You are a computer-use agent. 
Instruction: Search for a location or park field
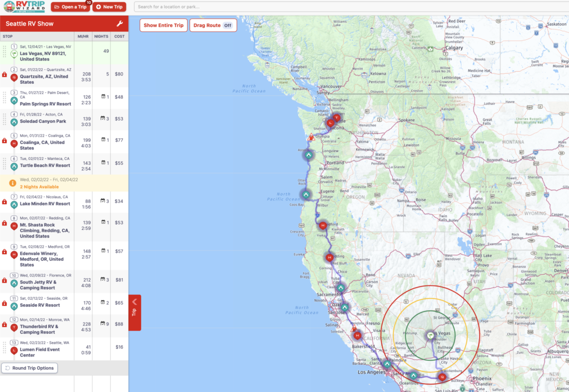click(351, 7)
